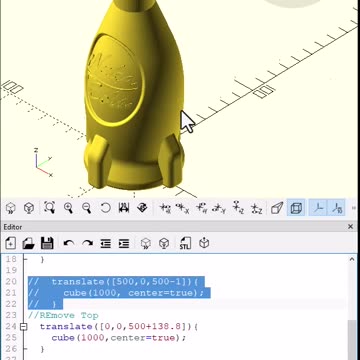Undo the last edit
The height and width of the screenshot is (360, 360).
click(x=69, y=243)
